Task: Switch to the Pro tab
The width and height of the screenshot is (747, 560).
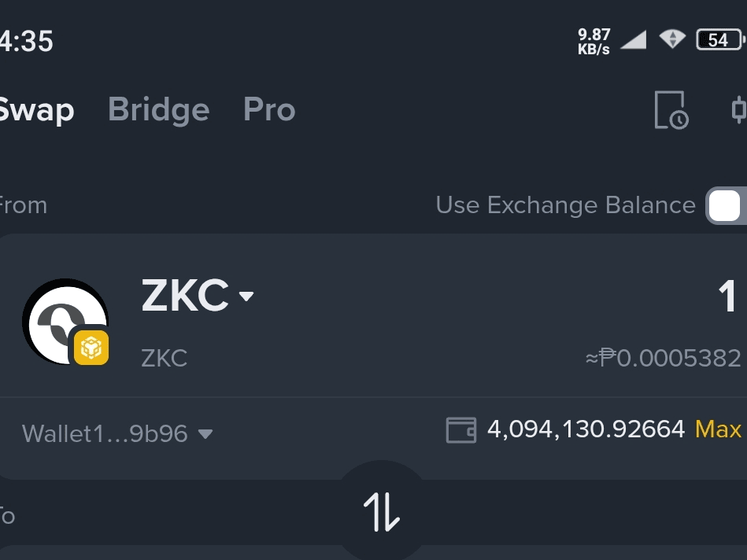Action: pyautogui.click(x=269, y=109)
